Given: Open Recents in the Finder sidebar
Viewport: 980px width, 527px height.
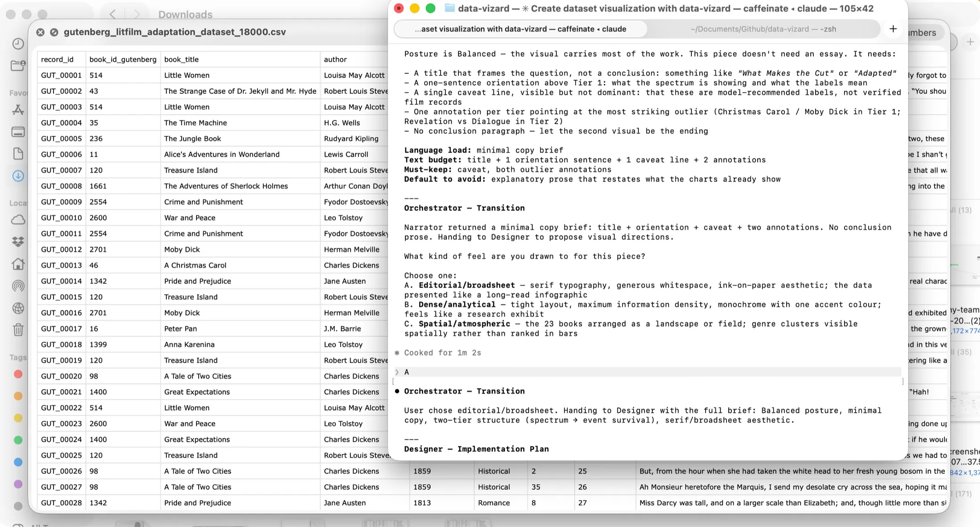Looking at the screenshot, I should 18,44.
